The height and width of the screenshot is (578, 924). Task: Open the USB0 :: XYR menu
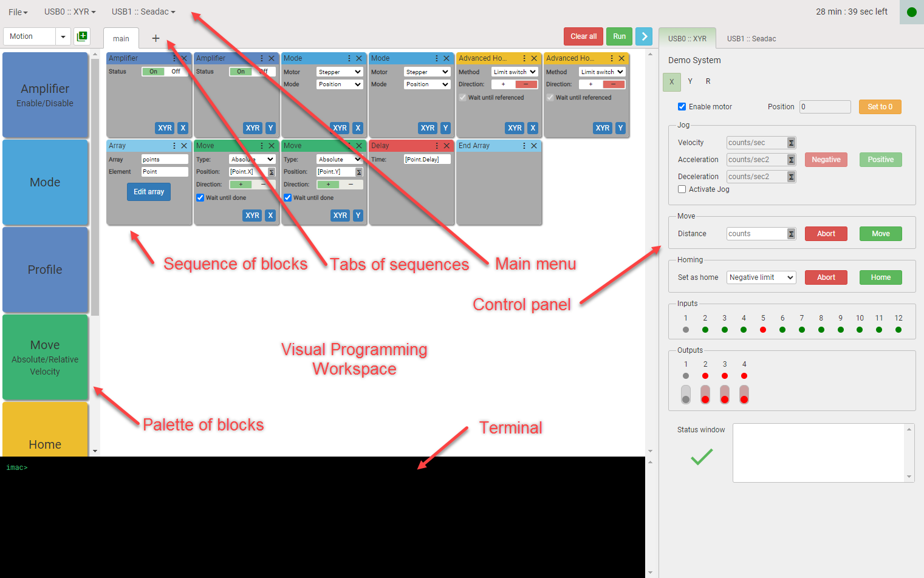[70, 12]
